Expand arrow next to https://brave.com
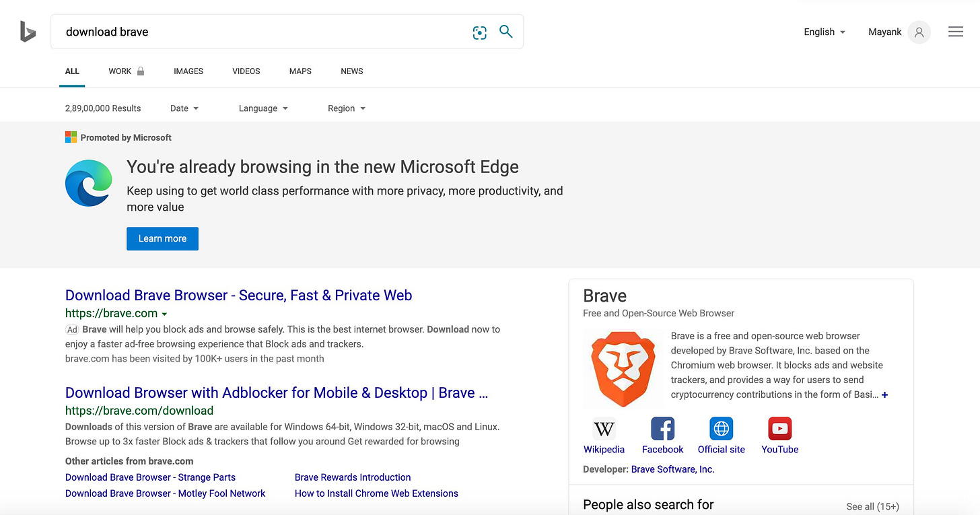 point(164,314)
